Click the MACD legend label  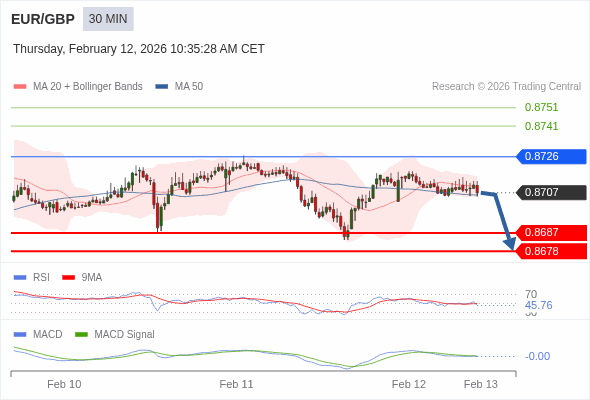coord(47,335)
